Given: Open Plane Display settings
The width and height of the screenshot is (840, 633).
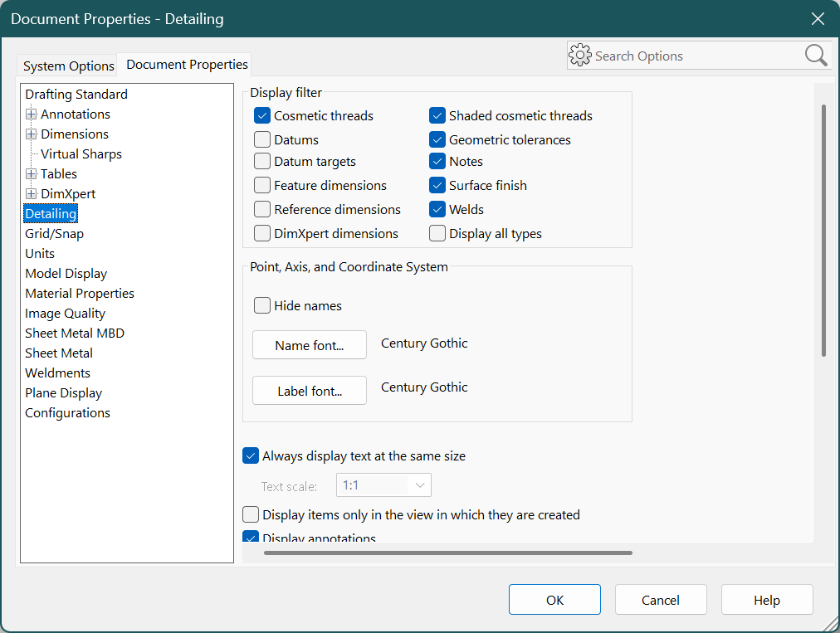Looking at the screenshot, I should click(63, 393).
